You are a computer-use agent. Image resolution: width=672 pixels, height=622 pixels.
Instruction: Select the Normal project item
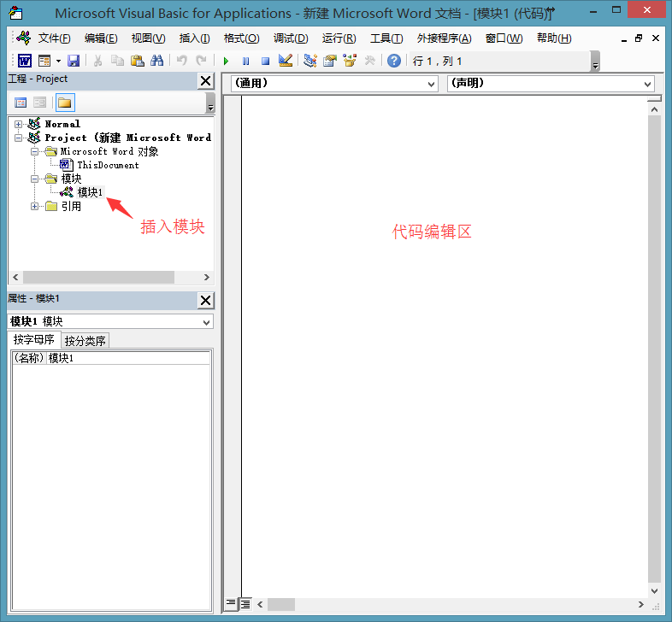(62, 124)
